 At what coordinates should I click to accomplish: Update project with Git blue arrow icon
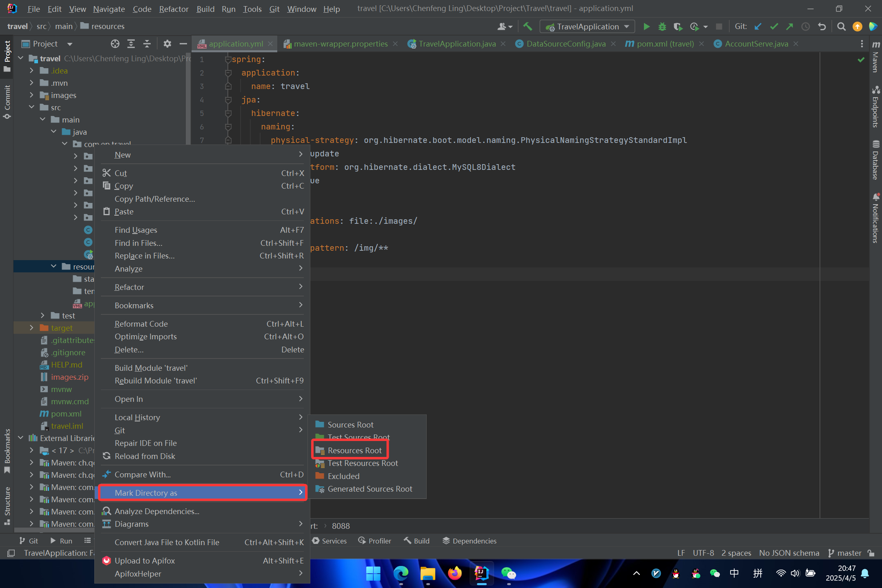(x=758, y=27)
